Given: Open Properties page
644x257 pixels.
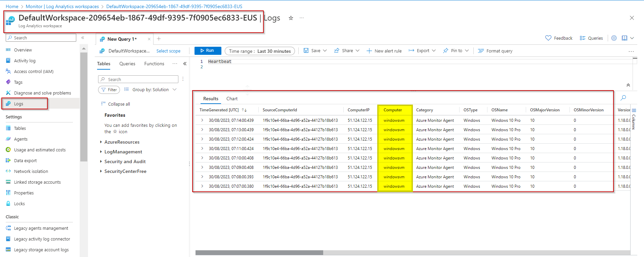Looking at the screenshot, I should coord(24,193).
